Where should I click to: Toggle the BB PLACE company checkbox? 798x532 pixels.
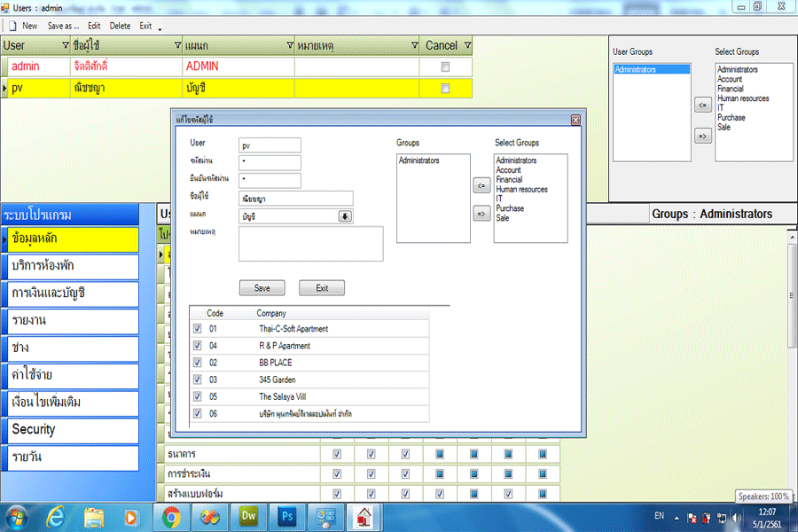198,363
